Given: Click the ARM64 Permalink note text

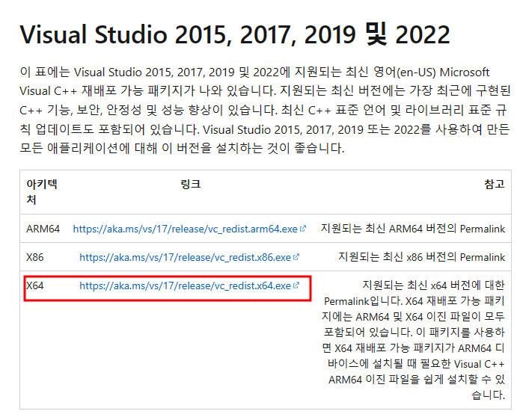Looking at the screenshot, I should tap(413, 229).
